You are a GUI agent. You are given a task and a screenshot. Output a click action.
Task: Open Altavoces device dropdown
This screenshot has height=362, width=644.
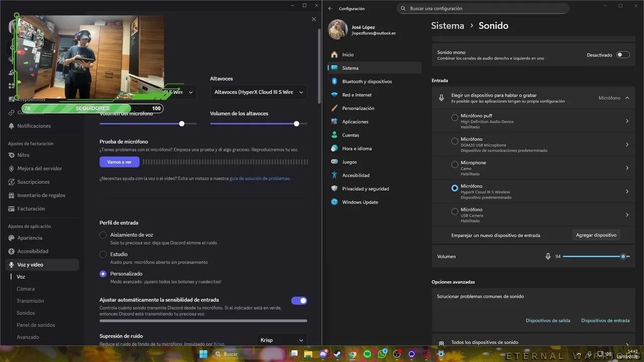pyautogui.click(x=259, y=92)
